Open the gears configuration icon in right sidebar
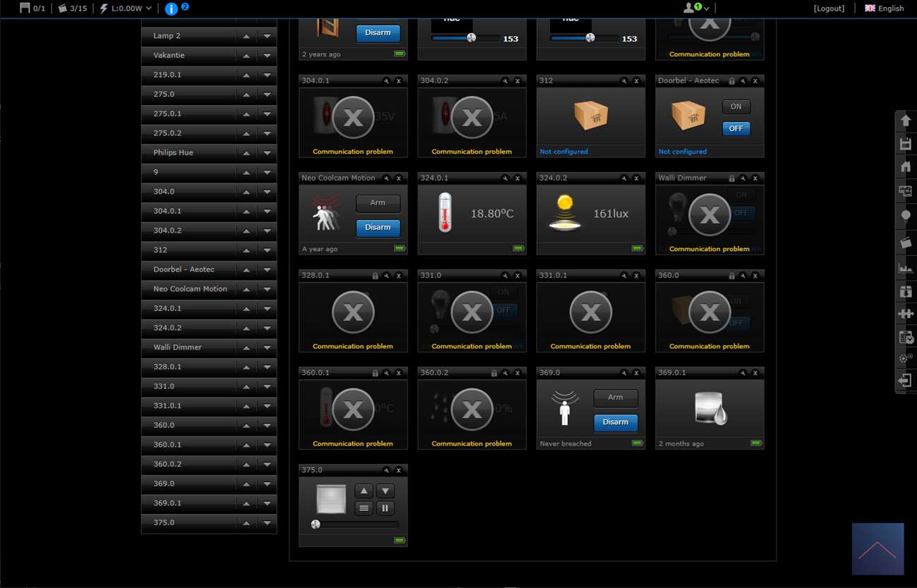The height and width of the screenshot is (588, 917). (x=906, y=358)
